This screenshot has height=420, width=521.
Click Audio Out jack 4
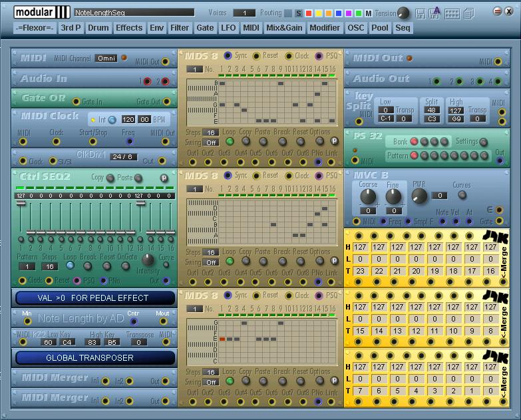[x=498, y=81]
